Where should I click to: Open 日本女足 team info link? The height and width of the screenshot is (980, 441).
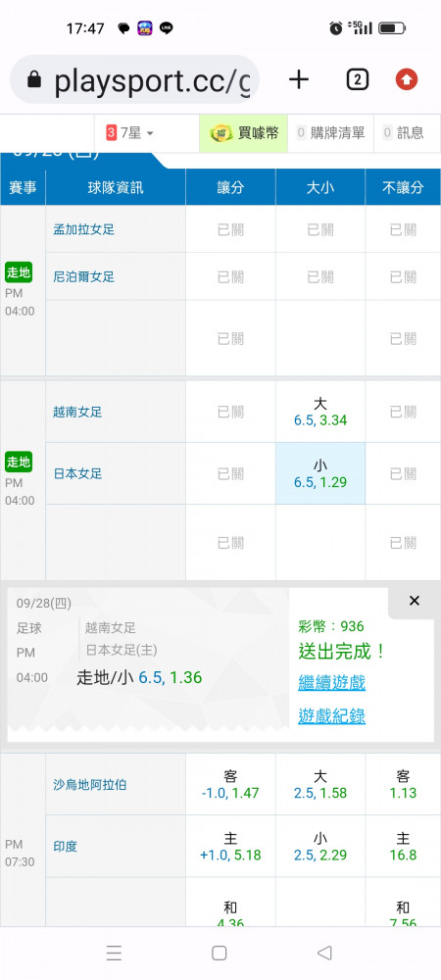(77, 473)
